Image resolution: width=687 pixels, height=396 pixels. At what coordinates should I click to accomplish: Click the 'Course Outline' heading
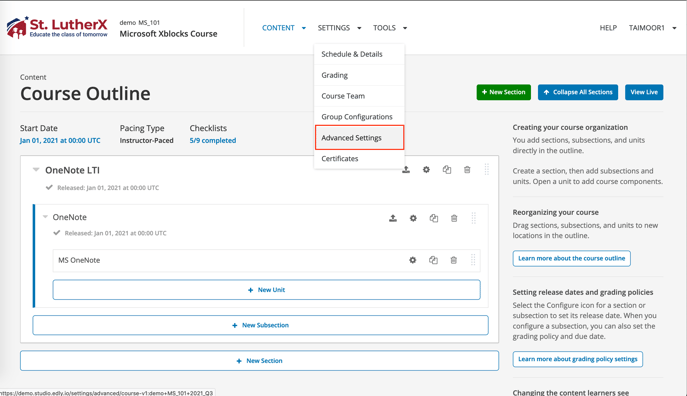[85, 94]
